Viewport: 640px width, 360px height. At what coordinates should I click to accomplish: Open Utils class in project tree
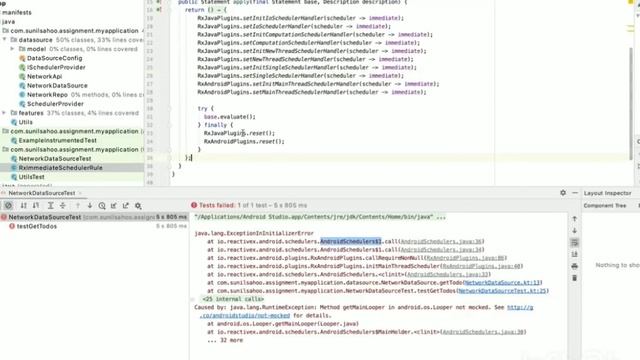coord(25,122)
